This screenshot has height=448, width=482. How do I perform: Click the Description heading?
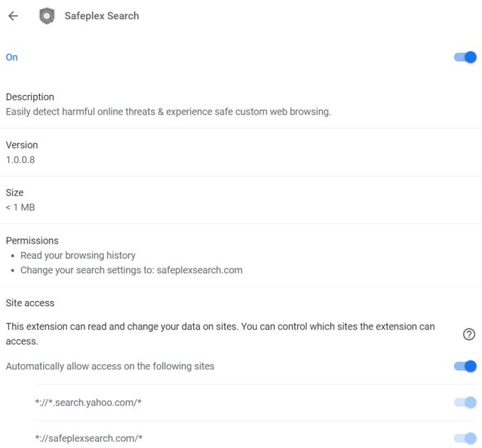(x=30, y=97)
